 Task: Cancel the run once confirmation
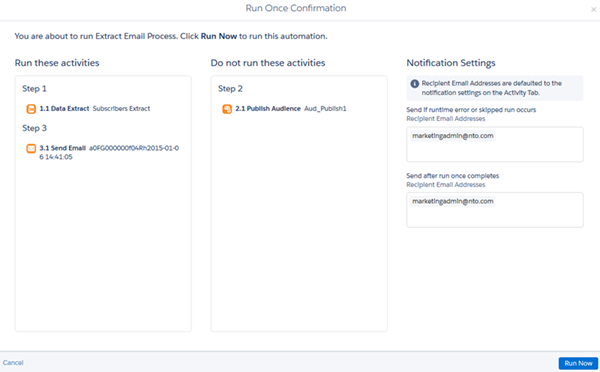[13, 362]
